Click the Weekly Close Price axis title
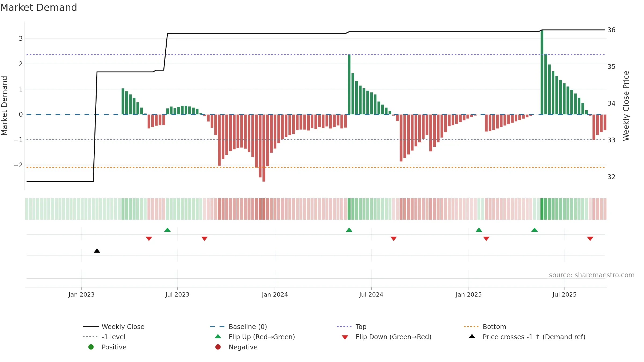 pos(626,106)
